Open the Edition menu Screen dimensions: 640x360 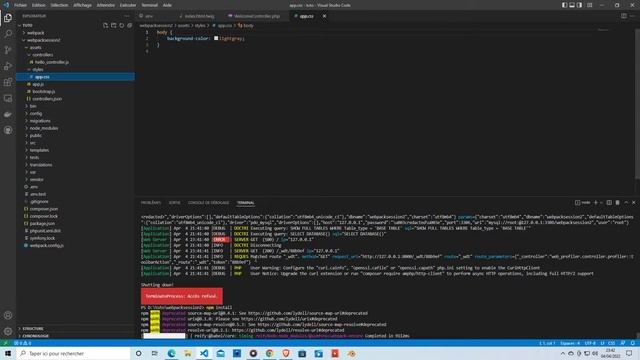click(x=39, y=5)
